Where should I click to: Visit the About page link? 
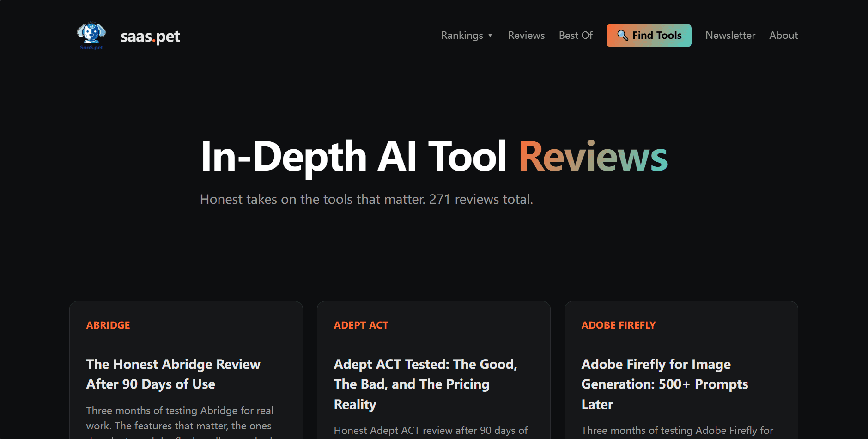click(783, 36)
